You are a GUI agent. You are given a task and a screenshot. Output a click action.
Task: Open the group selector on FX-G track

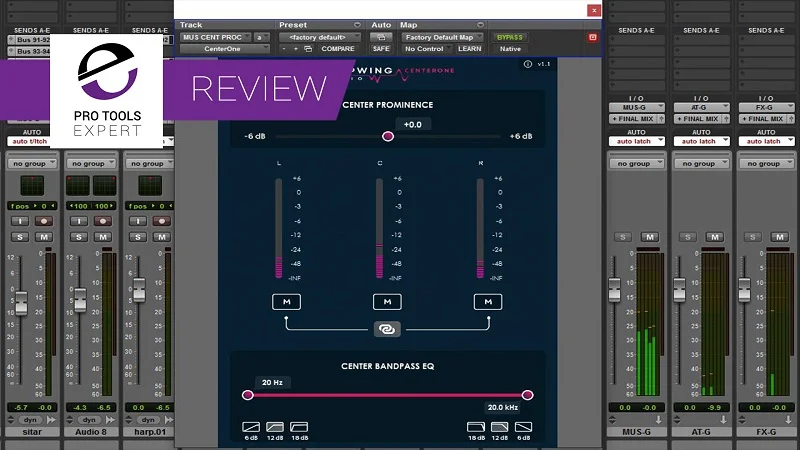(766, 164)
